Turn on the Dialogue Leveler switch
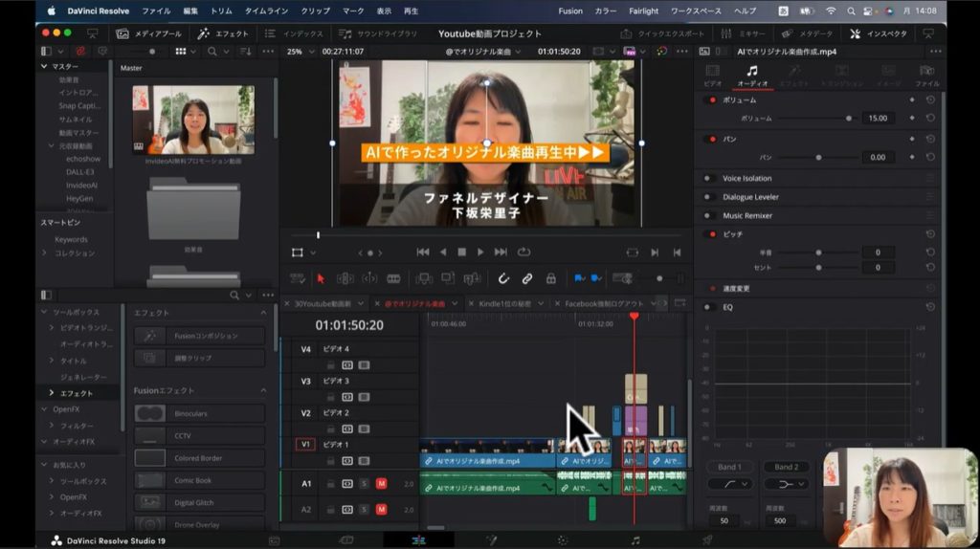This screenshot has height=549, width=980. tap(709, 197)
